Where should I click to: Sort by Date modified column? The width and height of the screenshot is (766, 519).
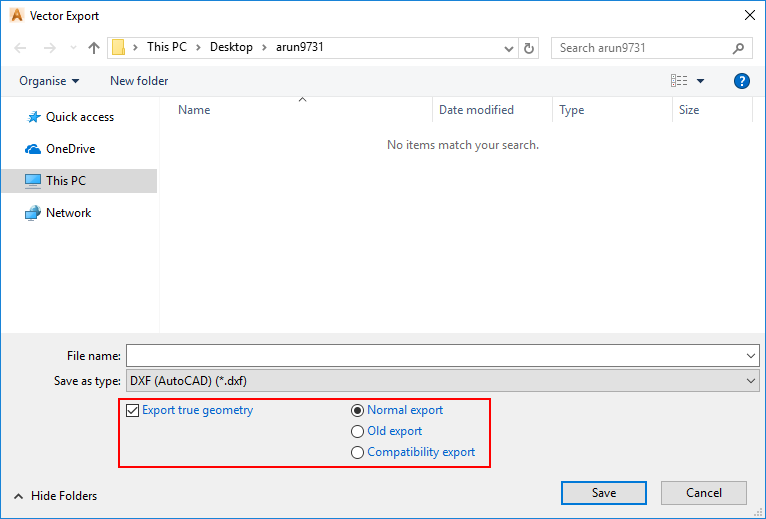(476, 110)
